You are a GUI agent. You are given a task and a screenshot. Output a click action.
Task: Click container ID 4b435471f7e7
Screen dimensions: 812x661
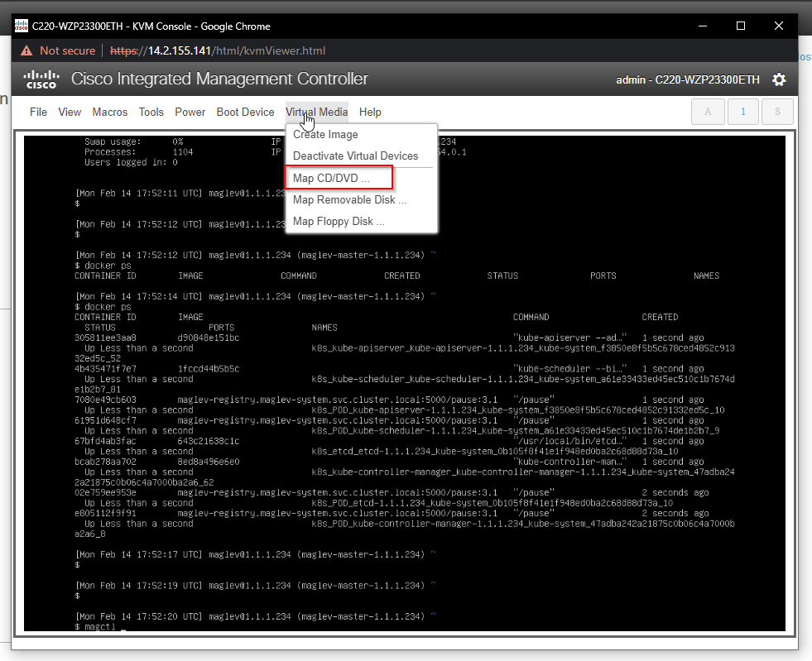click(x=105, y=368)
